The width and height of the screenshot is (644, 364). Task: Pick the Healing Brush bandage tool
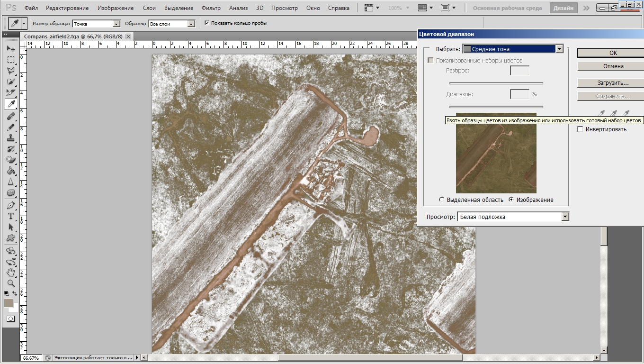(10, 116)
